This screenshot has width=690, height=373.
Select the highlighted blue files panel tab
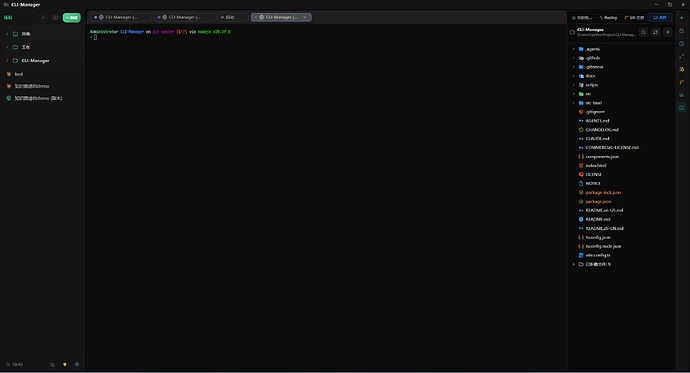pos(660,18)
